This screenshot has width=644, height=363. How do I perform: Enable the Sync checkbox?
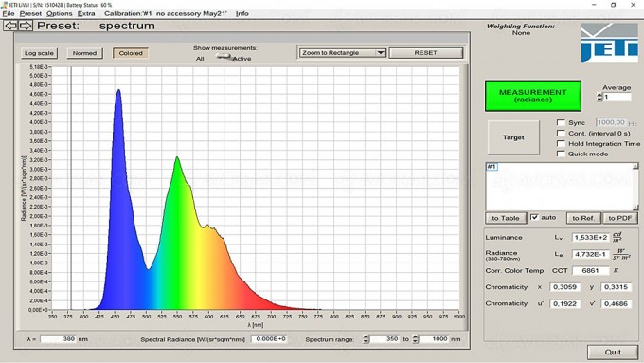pos(561,122)
